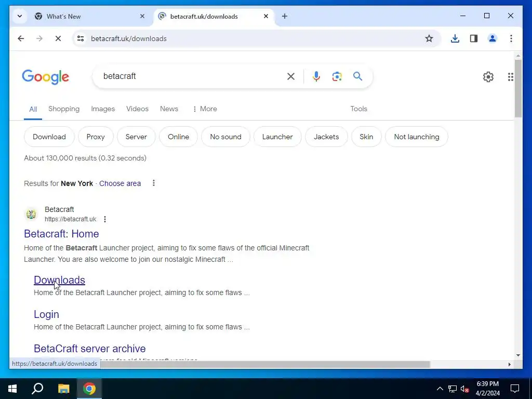Stop loading the page
Screen dimensions: 532x399
(58, 38)
